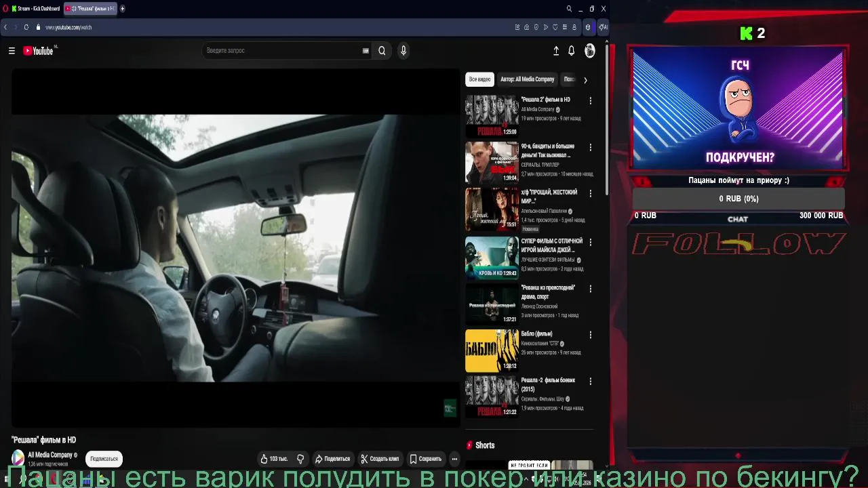Click the 0 RUB (0%) donation progress bar
This screenshot has width=868, height=488.
click(x=738, y=199)
